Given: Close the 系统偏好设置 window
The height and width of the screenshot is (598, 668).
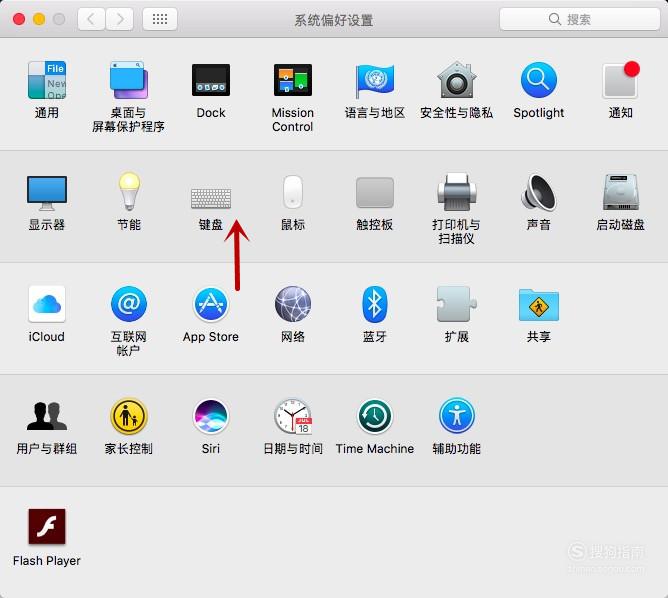Looking at the screenshot, I should (19, 19).
